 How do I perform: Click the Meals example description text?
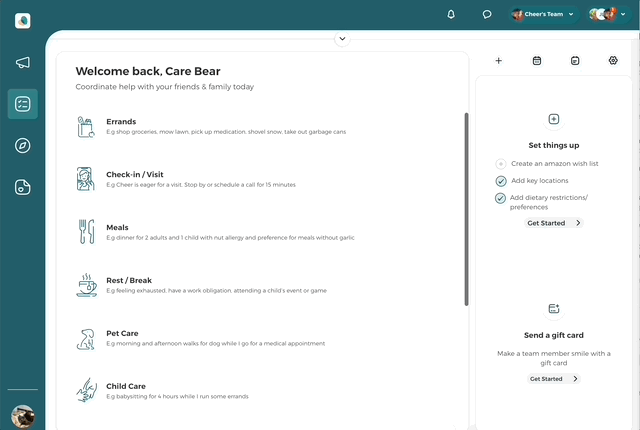pyautogui.click(x=230, y=237)
